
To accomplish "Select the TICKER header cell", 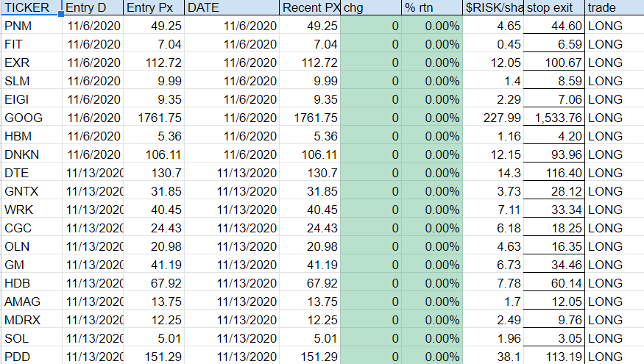I will pyautogui.click(x=31, y=7).
